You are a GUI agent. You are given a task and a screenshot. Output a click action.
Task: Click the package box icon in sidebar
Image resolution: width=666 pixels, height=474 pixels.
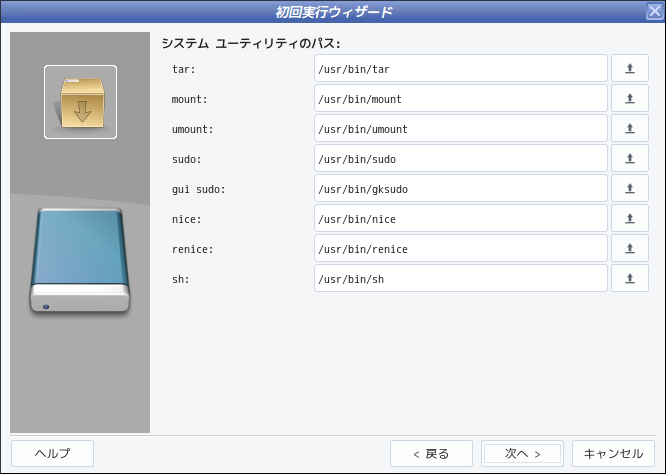tap(80, 102)
